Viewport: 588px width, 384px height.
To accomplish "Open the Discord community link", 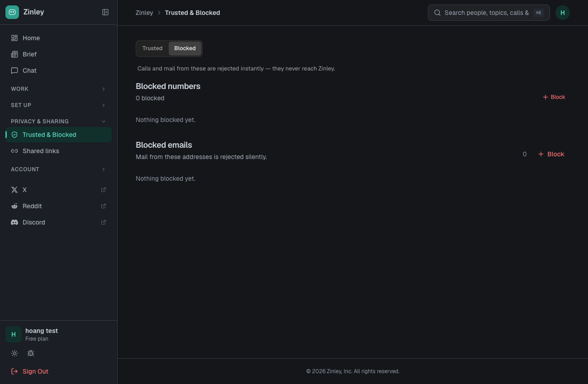I will pos(58,222).
